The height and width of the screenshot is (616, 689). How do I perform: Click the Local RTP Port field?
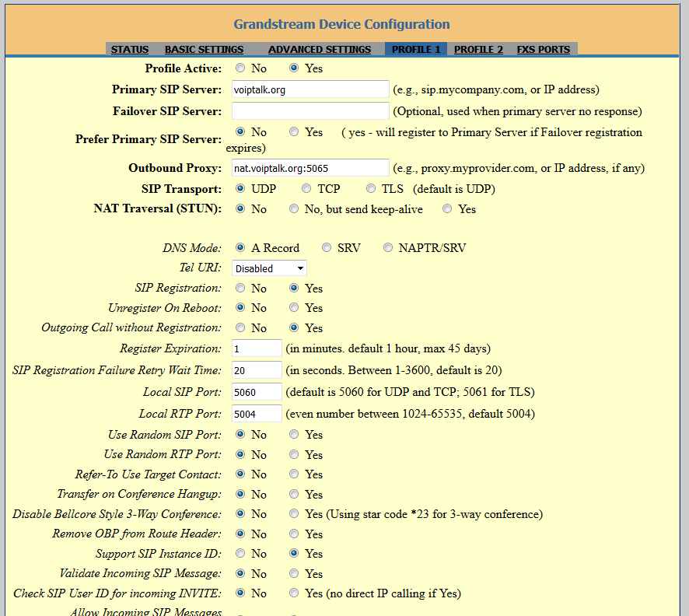click(257, 414)
